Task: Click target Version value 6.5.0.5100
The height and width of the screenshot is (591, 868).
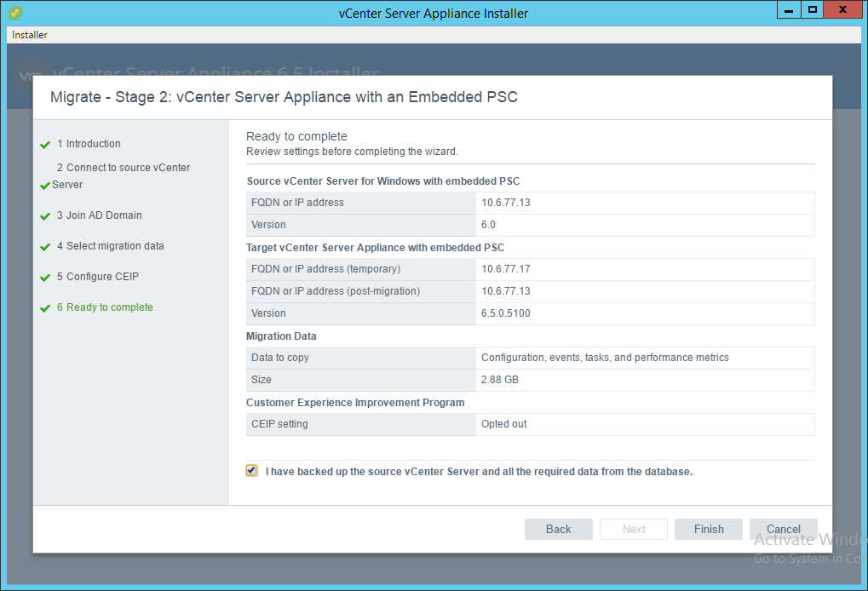Action: click(x=505, y=313)
